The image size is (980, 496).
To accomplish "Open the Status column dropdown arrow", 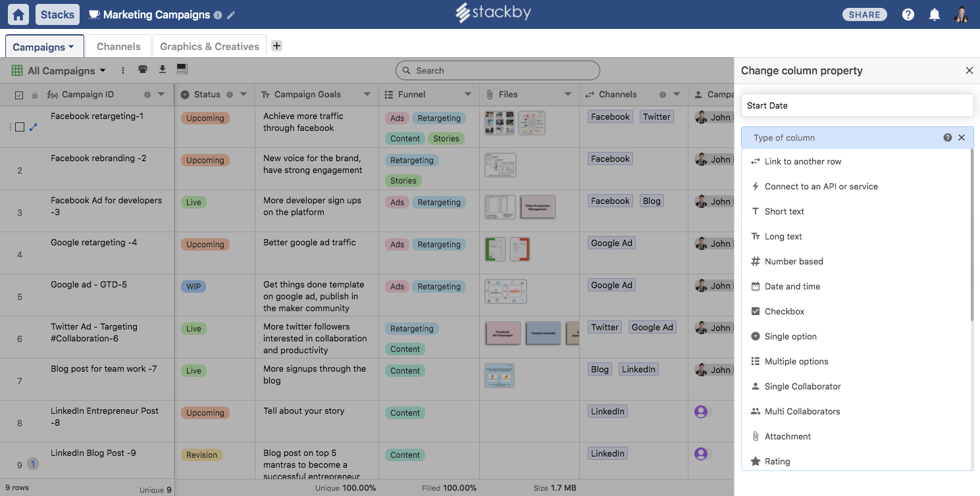I will (244, 95).
